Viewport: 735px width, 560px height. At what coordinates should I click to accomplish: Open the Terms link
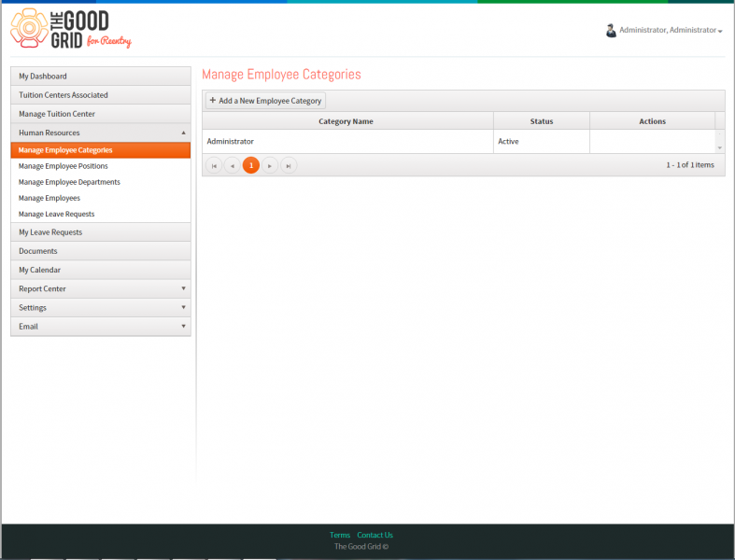[340, 535]
